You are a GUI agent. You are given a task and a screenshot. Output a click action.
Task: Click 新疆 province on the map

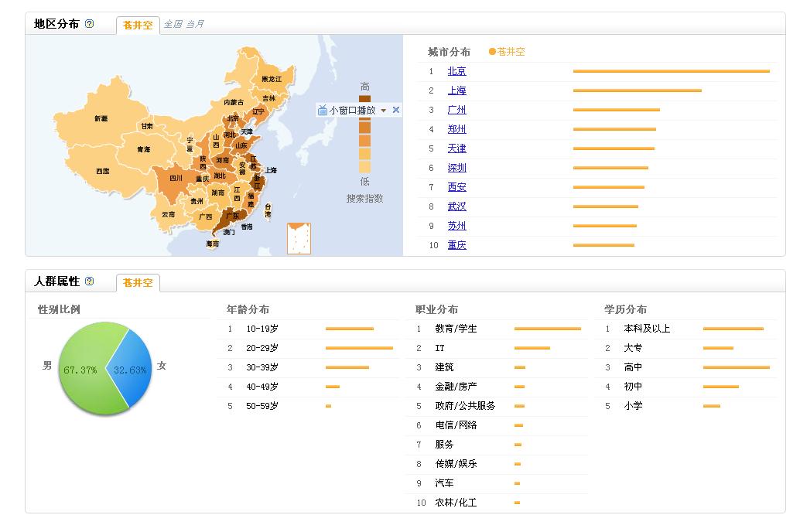pyautogui.click(x=101, y=118)
